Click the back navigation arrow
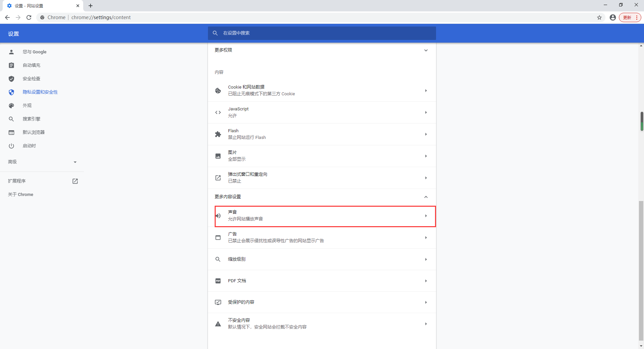The image size is (644, 349). [x=7, y=17]
